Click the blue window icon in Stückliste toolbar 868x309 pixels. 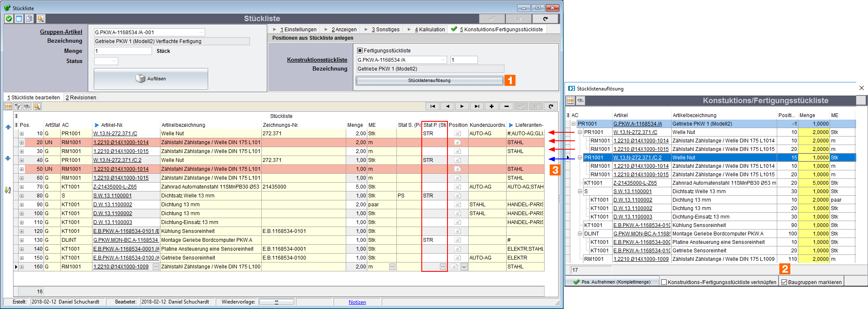tap(19, 19)
